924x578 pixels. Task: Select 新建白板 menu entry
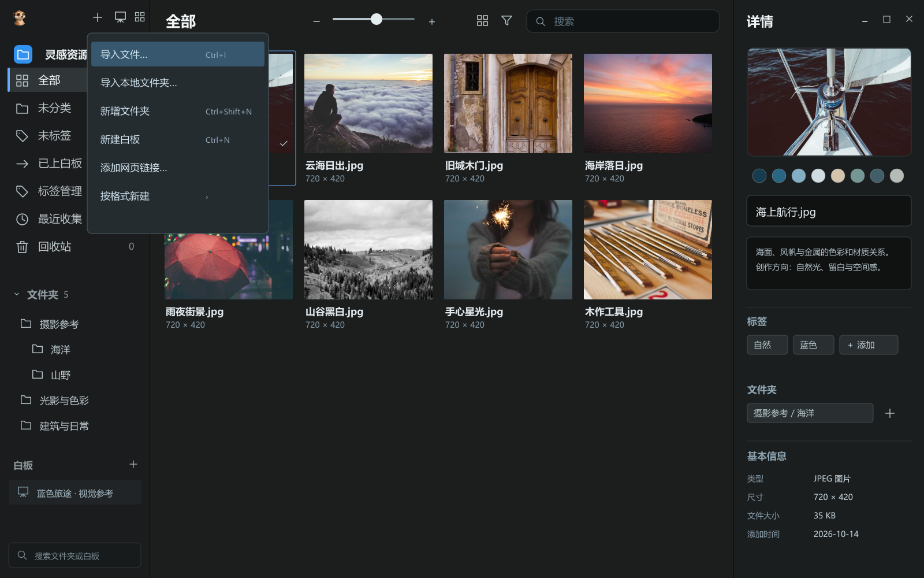[178, 139]
